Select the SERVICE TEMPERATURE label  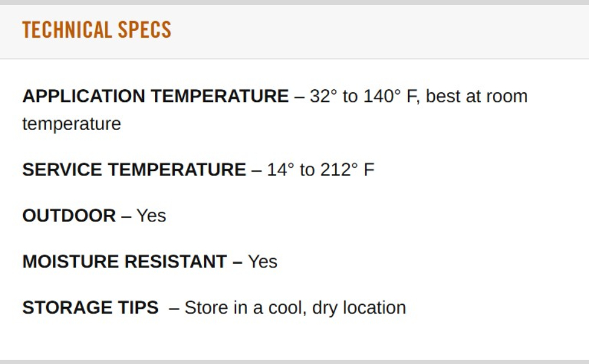[134, 170]
